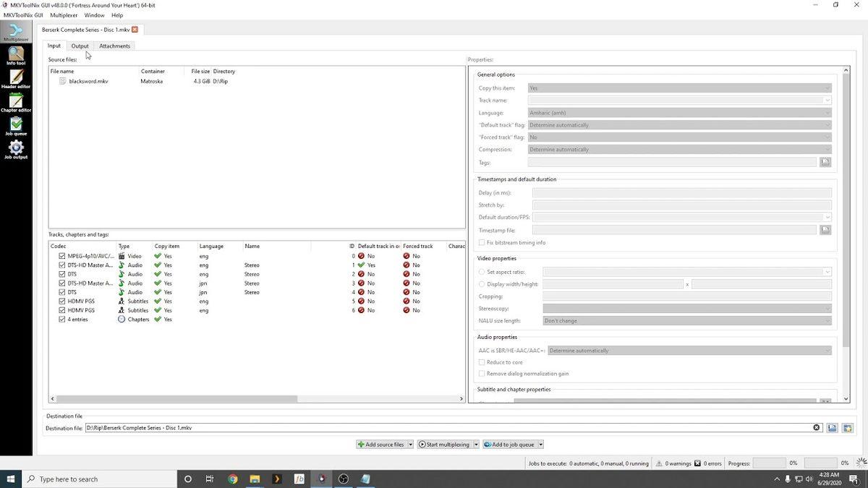Open the NALU size length dropdown
Viewport: 868px width, 488px height.
pos(827,320)
